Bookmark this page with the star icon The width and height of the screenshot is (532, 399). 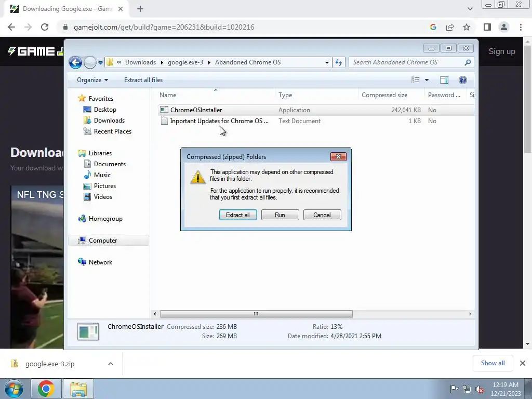coord(467,27)
